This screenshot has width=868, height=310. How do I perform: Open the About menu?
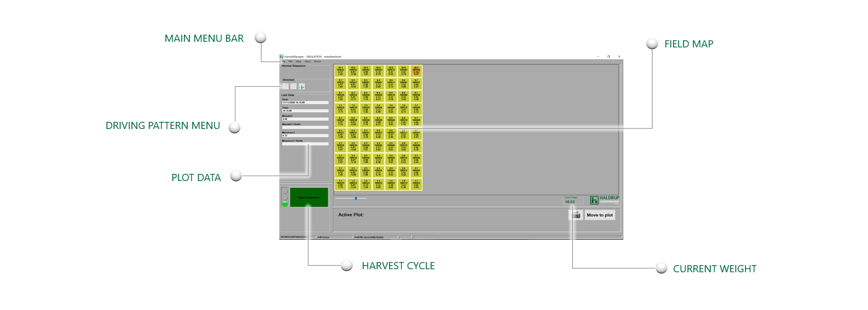click(x=307, y=62)
